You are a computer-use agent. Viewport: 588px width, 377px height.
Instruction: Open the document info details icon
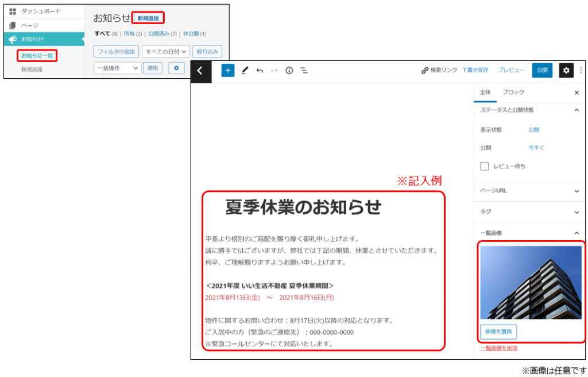coord(289,71)
